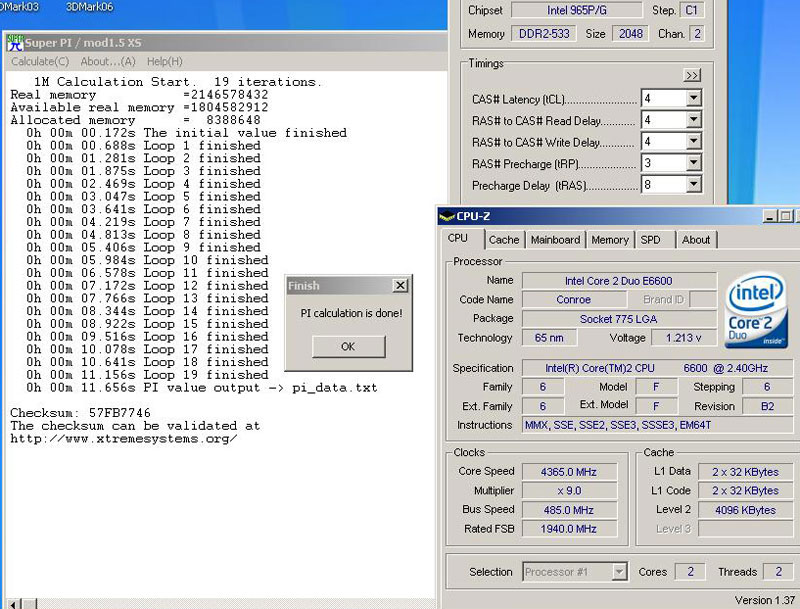Click the Voltage value 1.213 v

click(683, 338)
